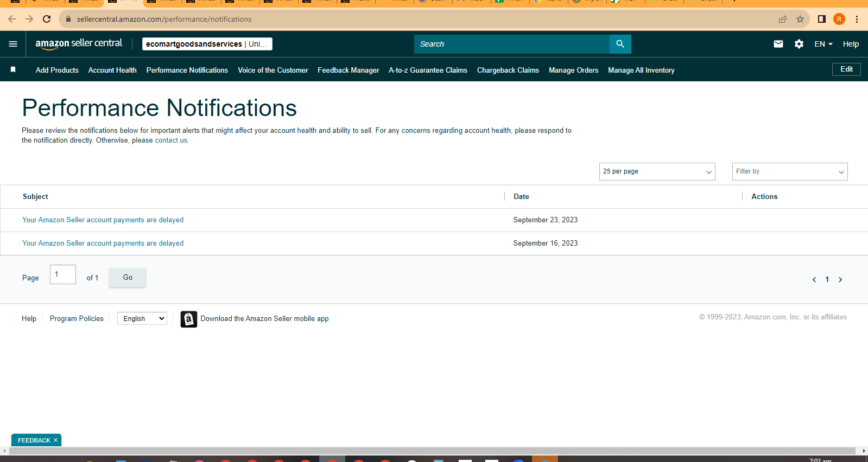This screenshot has width=868, height=462.
Task: Click the Amazon Seller app icon
Action: click(189, 319)
